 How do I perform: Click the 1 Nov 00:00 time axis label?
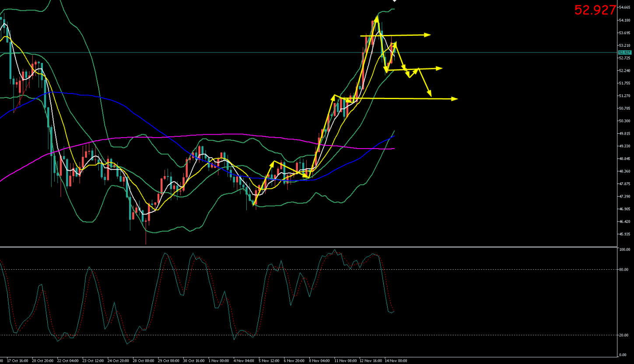[218, 361]
